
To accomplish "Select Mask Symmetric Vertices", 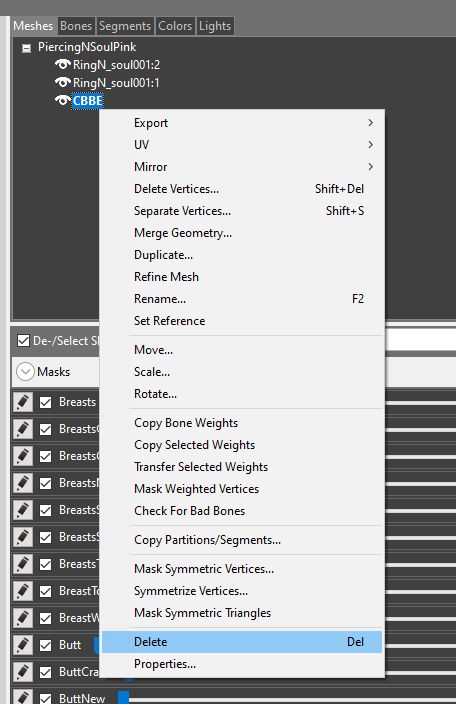I will click(242, 569).
